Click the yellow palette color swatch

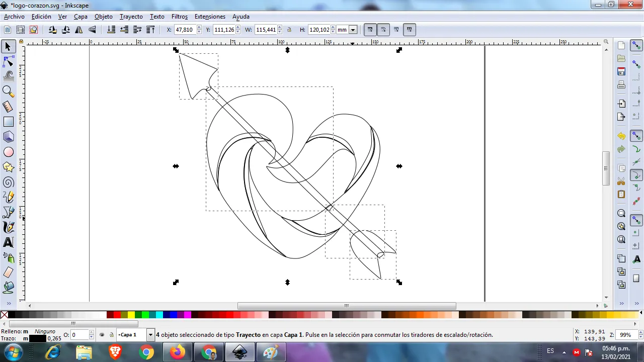[131, 315]
